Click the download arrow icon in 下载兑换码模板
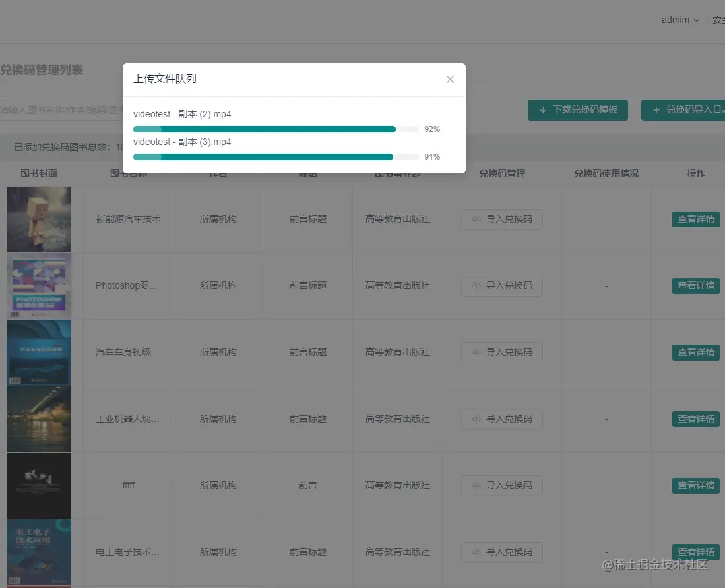The height and width of the screenshot is (588, 725). pyautogui.click(x=544, y=110)
